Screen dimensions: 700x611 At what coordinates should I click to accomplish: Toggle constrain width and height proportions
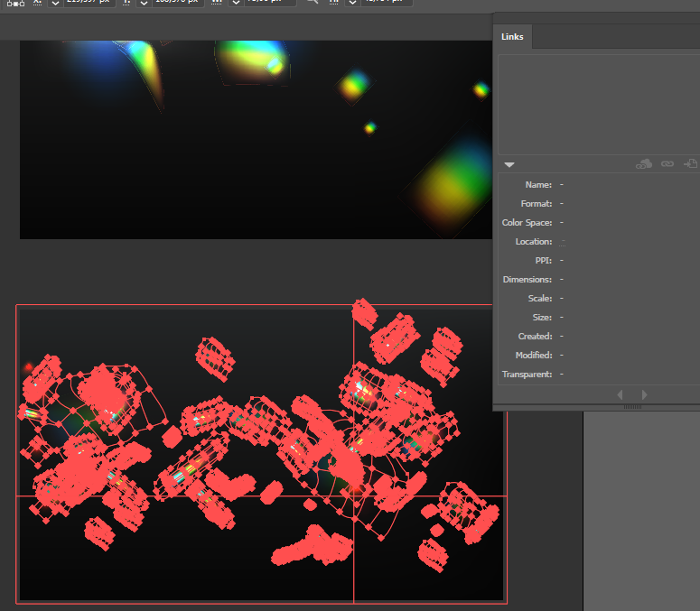tap(312, 2)
